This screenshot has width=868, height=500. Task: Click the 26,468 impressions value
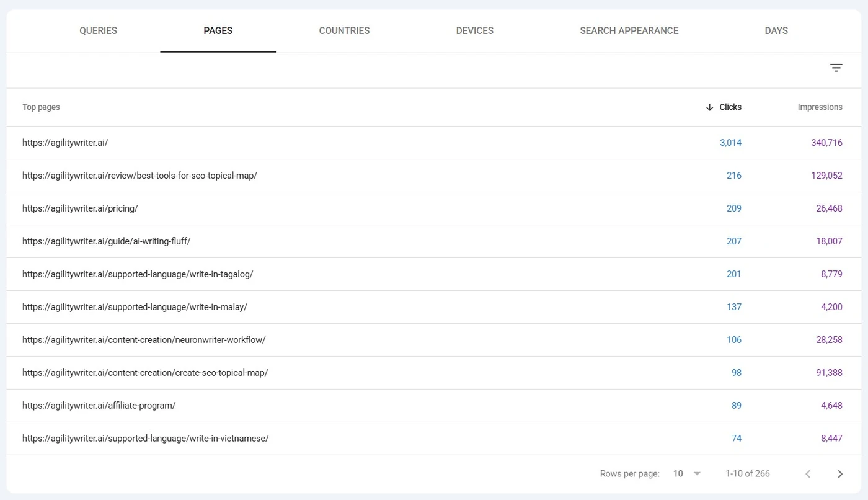(829, 208)
